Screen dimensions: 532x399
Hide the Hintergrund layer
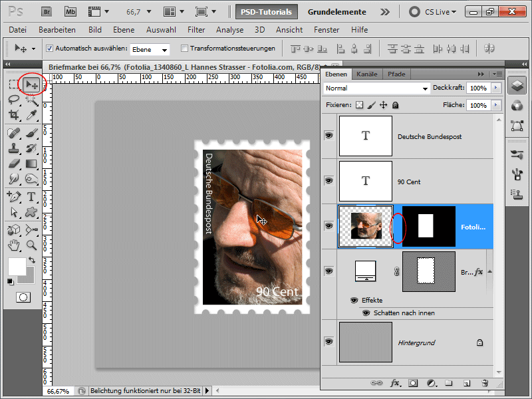click(x=329, y=342)
